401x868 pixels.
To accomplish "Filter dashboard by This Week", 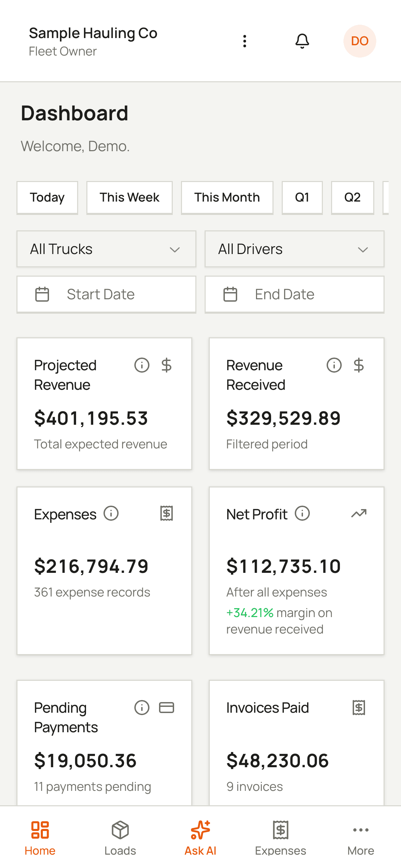I will click(130, 198).
